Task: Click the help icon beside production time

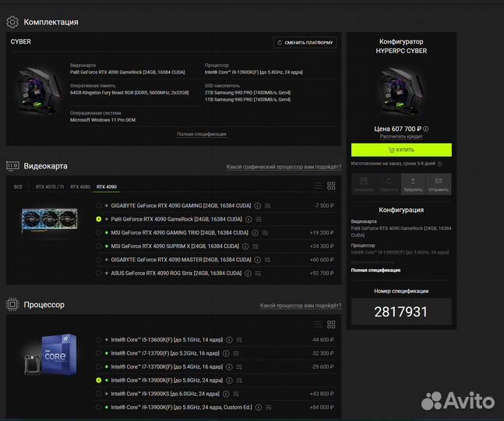Action: (x=439, y=164)
